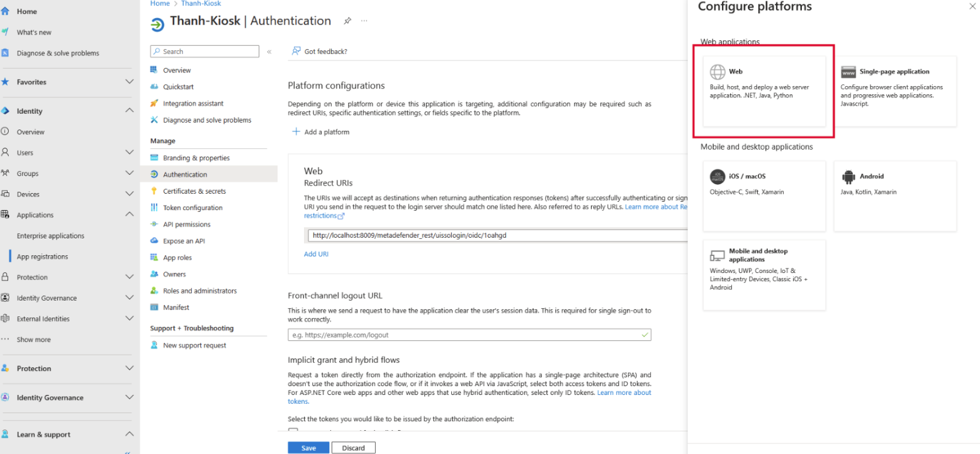
Task: Open the more options ellipsis beside pin
Action: (364, 21)
